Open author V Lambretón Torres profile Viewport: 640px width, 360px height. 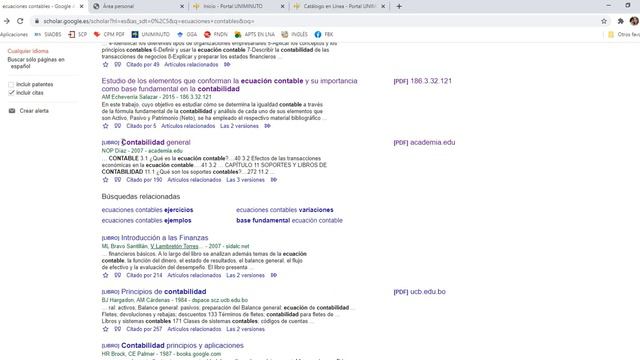click(174, 247)
